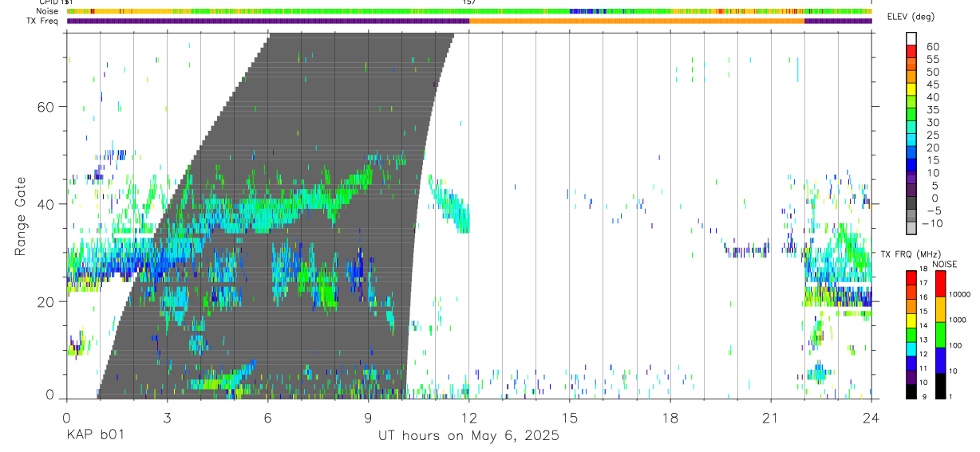Click the cyan segment of TX FRQ colorbar
Image resolution: width=980 pixels, height=452 pixels.
pyautogui.click(x=911, y=349)
